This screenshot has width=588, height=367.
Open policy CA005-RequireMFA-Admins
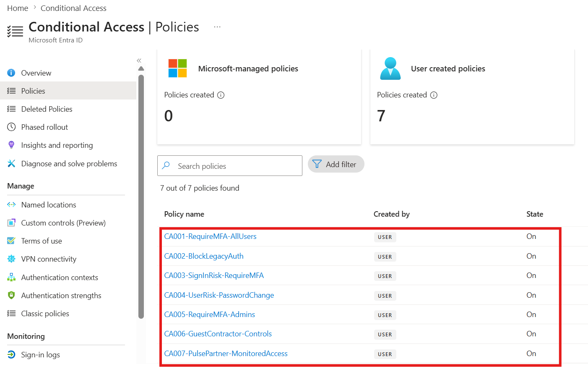coord(210,315)
